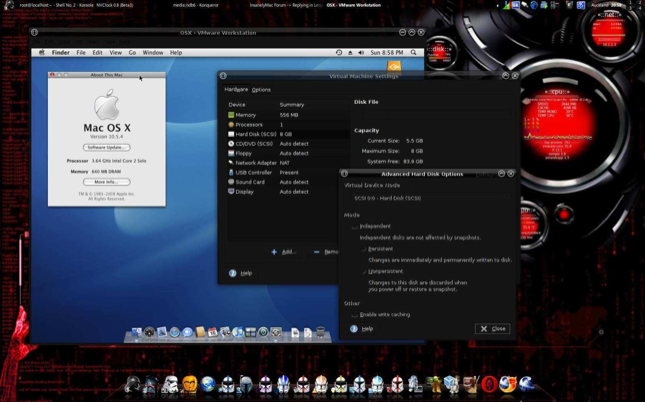Switch to the Options tab
The image size is (645, 402).
pos(261,90)
